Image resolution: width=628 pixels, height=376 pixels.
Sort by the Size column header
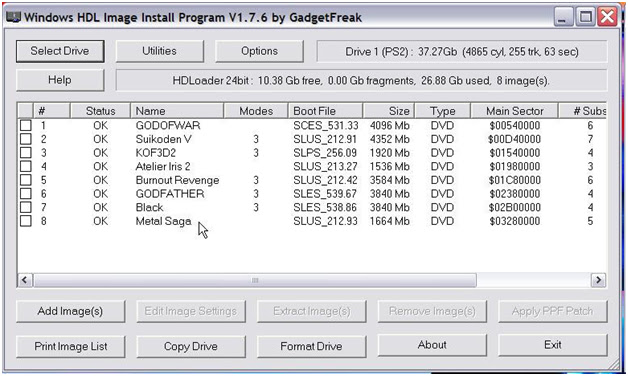coord(389,111)
